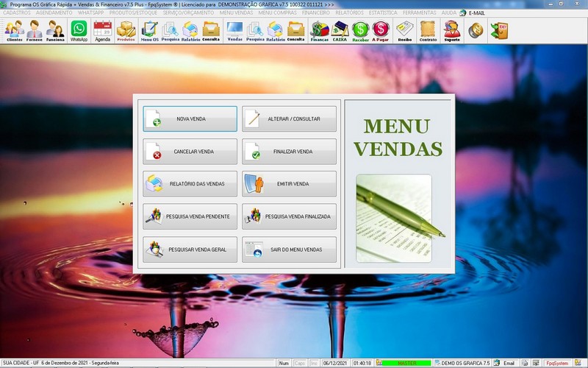Open the AGENDAMENTO menu
Screen dimensions: 588x368
point(54,13)
